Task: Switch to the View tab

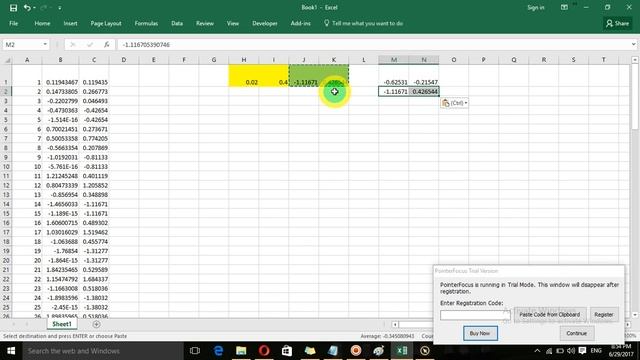Action: tap(233, 23)
